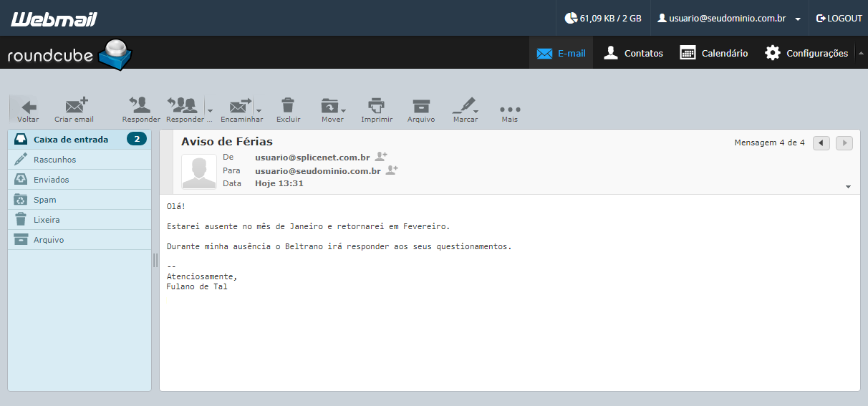Delete the message with Excluir
868x406 pixels.
click(x=288, y=110)
